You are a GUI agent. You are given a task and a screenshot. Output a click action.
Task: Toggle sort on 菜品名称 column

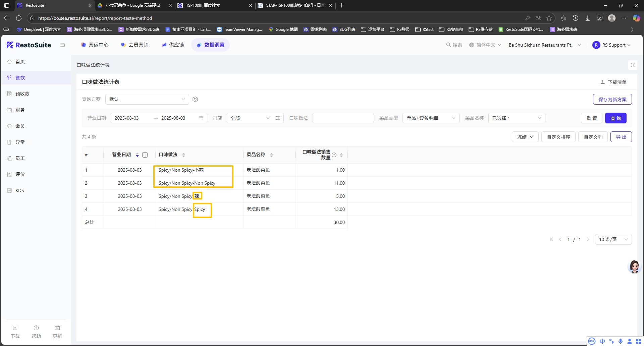(271, 155)
